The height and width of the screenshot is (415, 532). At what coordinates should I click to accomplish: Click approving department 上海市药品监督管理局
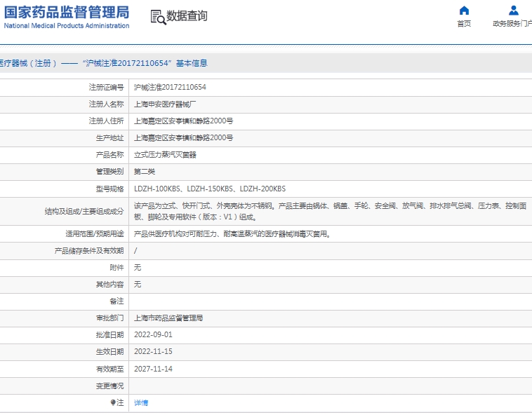168,318
